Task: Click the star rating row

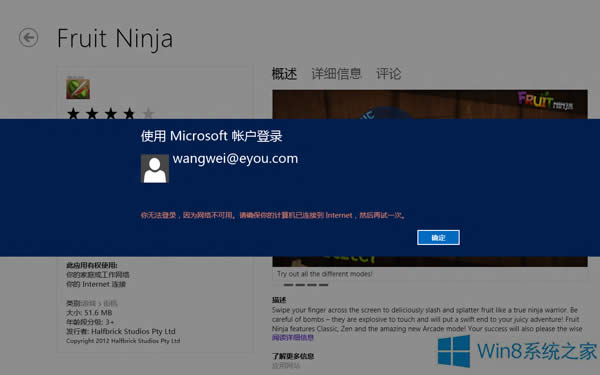Action: click(x=110, y=113)
